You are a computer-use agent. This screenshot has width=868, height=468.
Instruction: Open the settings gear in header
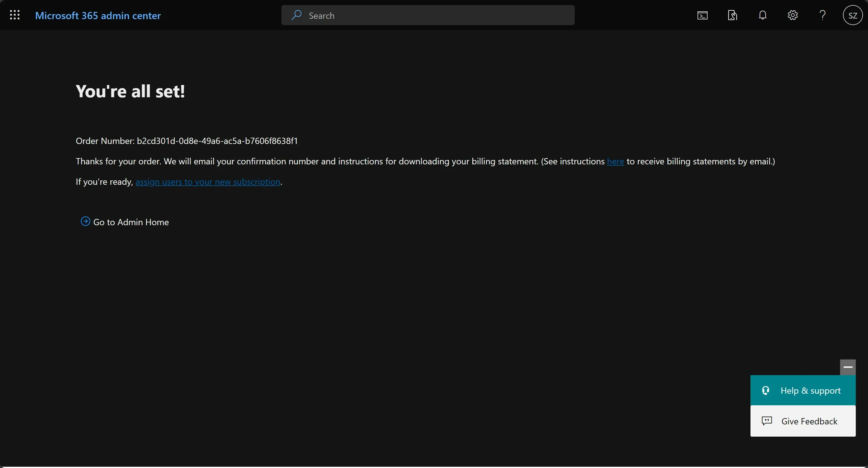click(x=792, y=15)
